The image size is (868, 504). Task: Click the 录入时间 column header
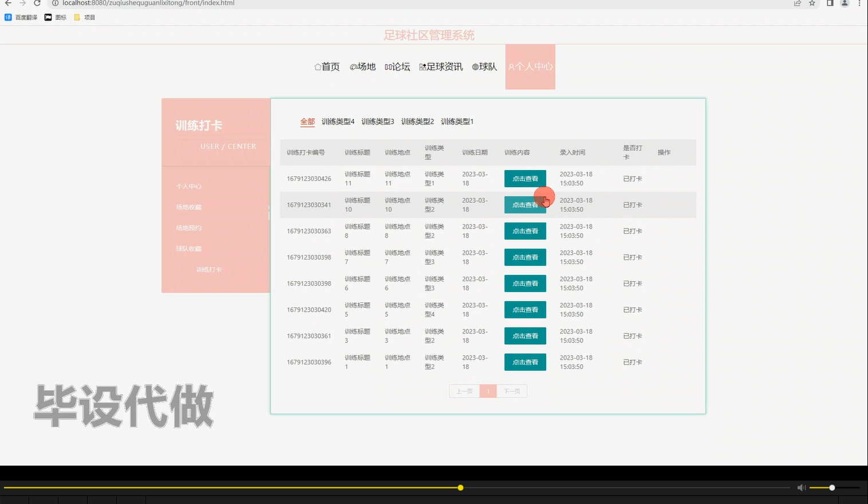click(x=573, y=152)
